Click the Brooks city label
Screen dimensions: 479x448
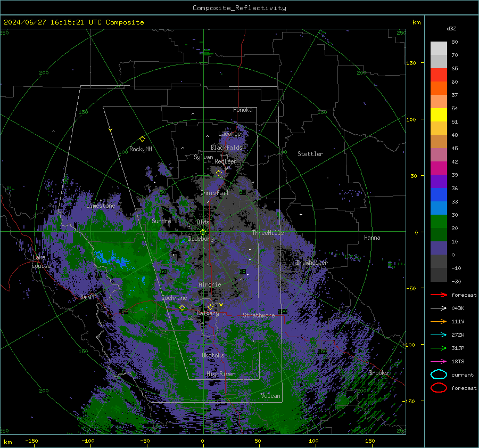click(378, 373)
